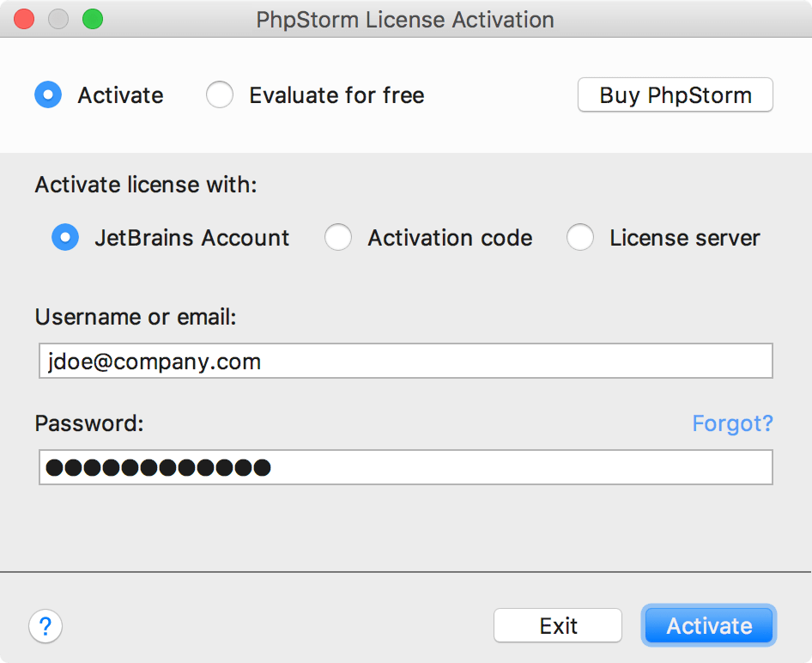Click the jdoe@company.com text in username box

pyautogui.click(x=154, y=362)
